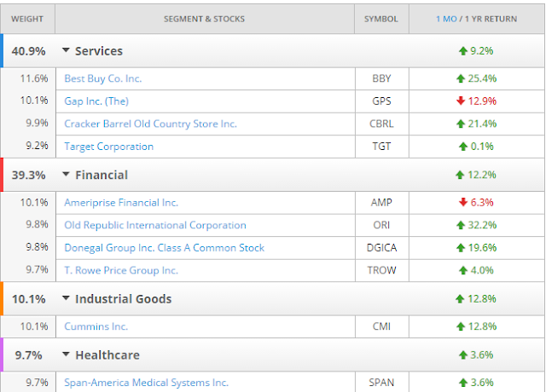Select the TROW symbol cell

(381, 270)
